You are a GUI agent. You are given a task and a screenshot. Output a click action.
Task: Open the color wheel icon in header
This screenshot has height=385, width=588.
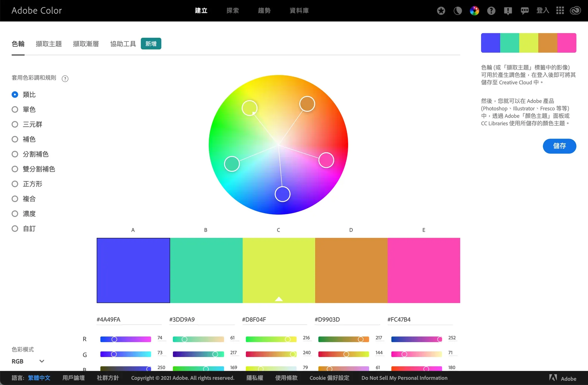click(x=475, y=11)
